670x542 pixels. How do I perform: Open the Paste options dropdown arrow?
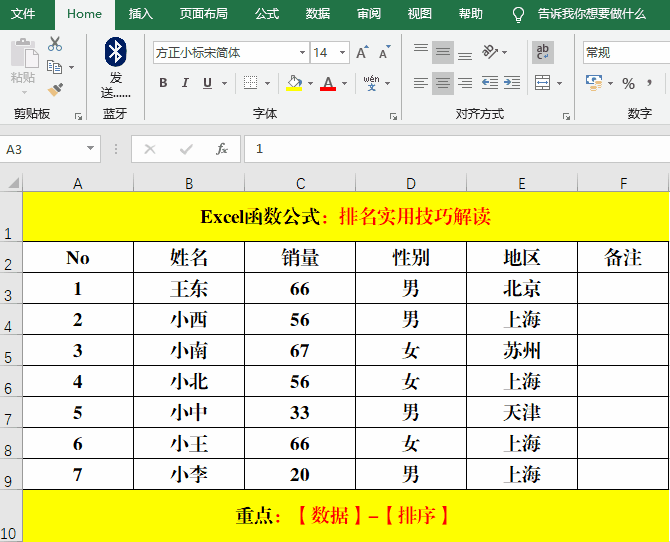click(24, 92)
